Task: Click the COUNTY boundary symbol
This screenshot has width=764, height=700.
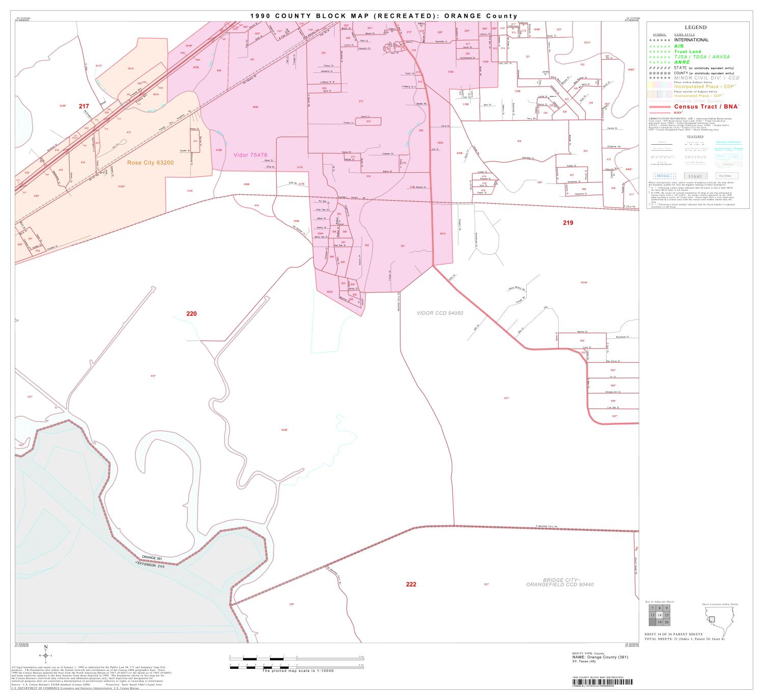Action: coord(660,73)
